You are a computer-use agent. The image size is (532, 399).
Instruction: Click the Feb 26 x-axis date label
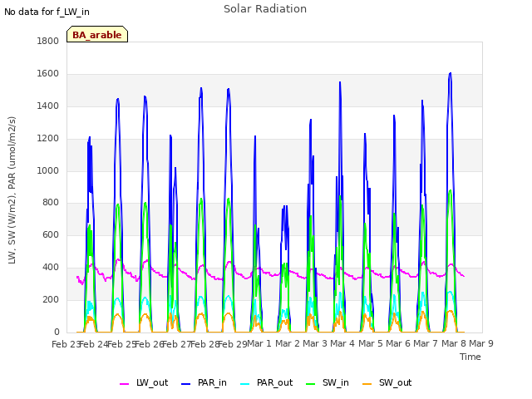pyautogui.click(x=150, y=344)
